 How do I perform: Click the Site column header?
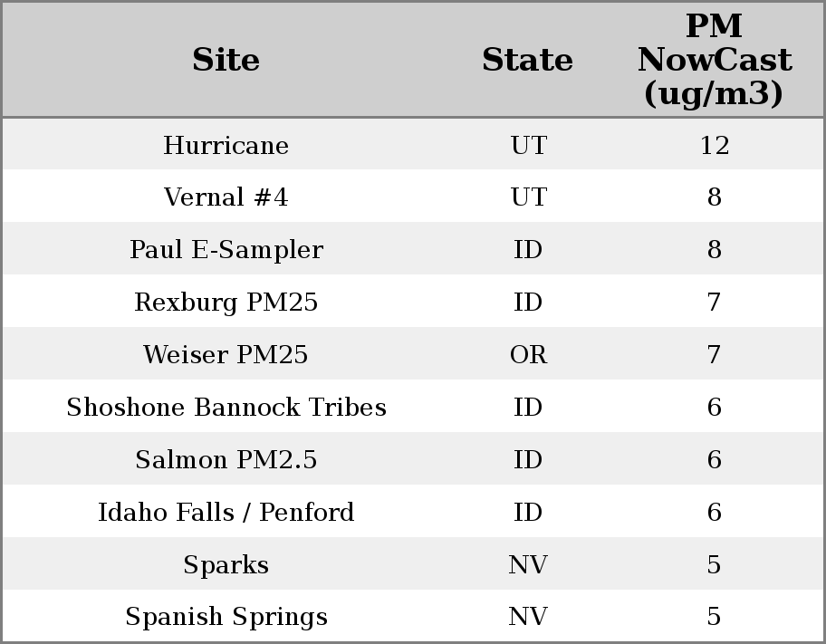(x=226, y=60)
